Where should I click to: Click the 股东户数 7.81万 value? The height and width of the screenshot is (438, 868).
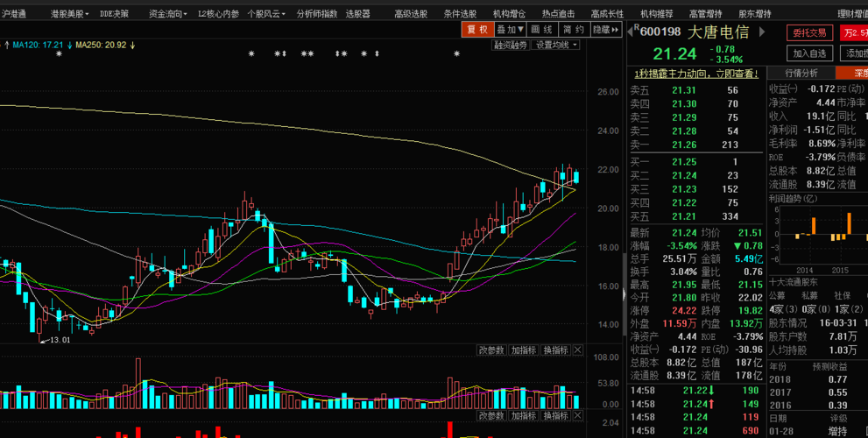(x=842, y=336)
